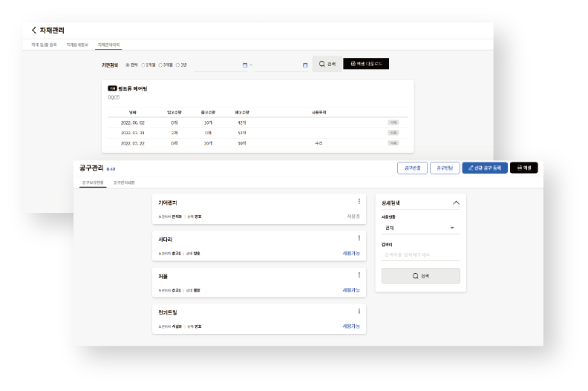
Task: Click the 사용중 status on 기어렌치 card
Action: click(x=353, y=217)
